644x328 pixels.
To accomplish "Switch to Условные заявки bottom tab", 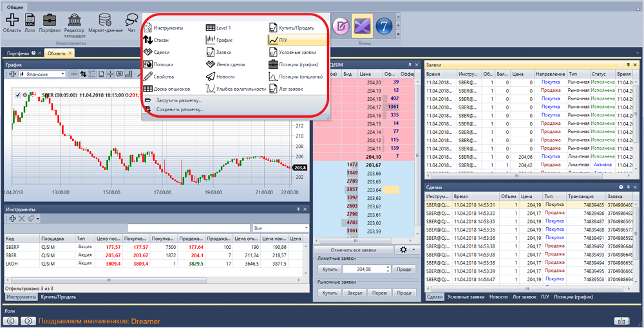I will tap(466, 297).
